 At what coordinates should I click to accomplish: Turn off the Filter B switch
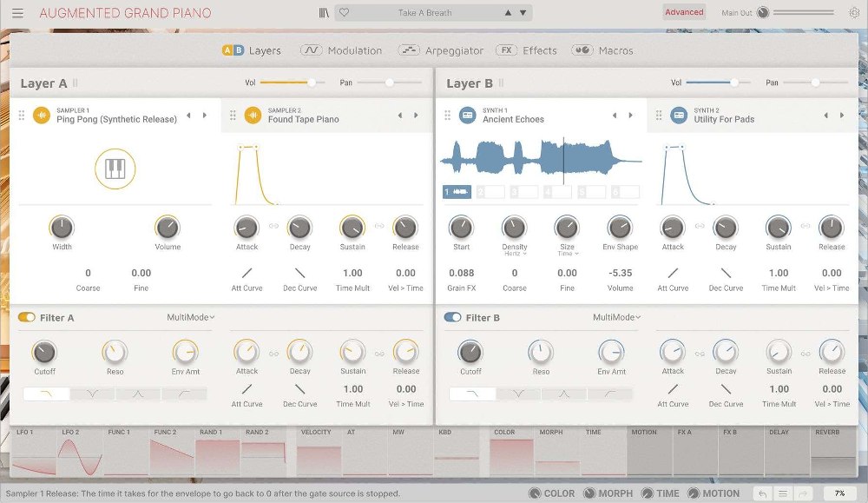click(x=451, y=317)
